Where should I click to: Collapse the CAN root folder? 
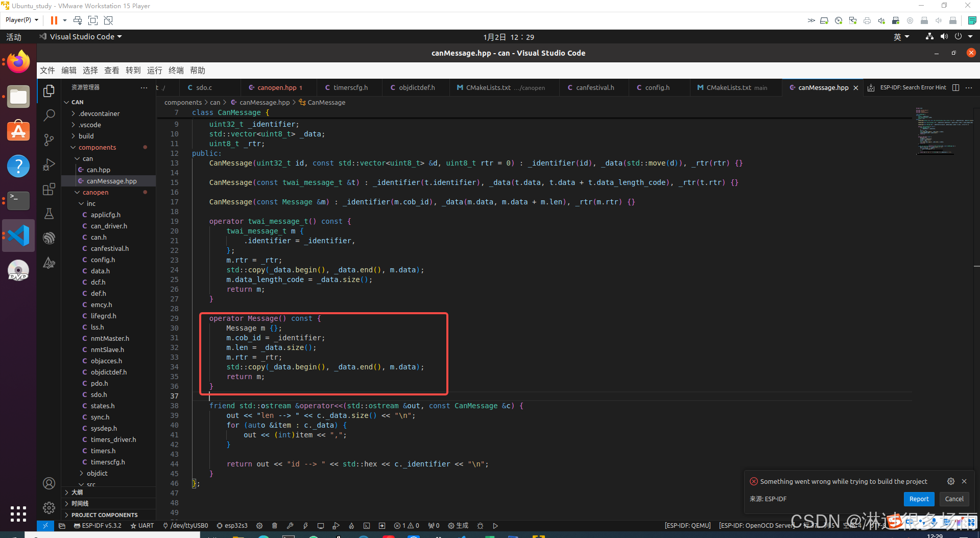click(108, 102)
